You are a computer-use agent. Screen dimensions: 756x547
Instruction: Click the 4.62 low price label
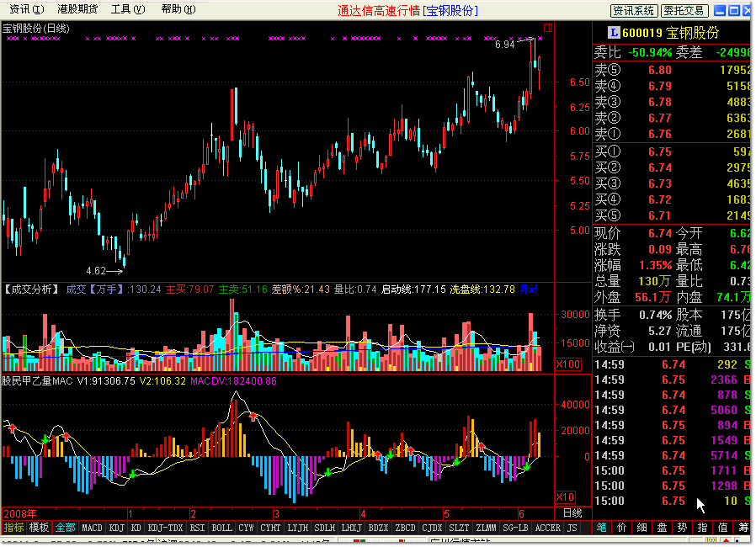point(96,271)
